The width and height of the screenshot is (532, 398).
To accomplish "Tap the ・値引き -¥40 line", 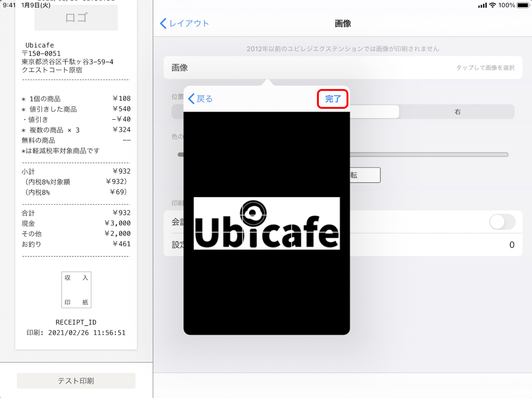I will (76, 119).
